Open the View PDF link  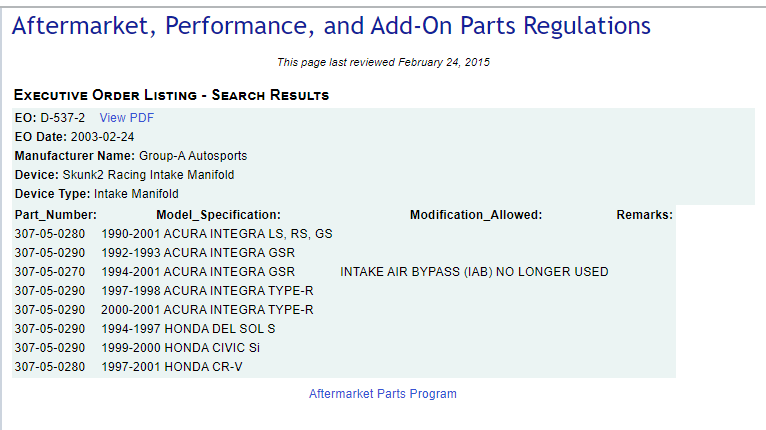click(x=126, y=118)
